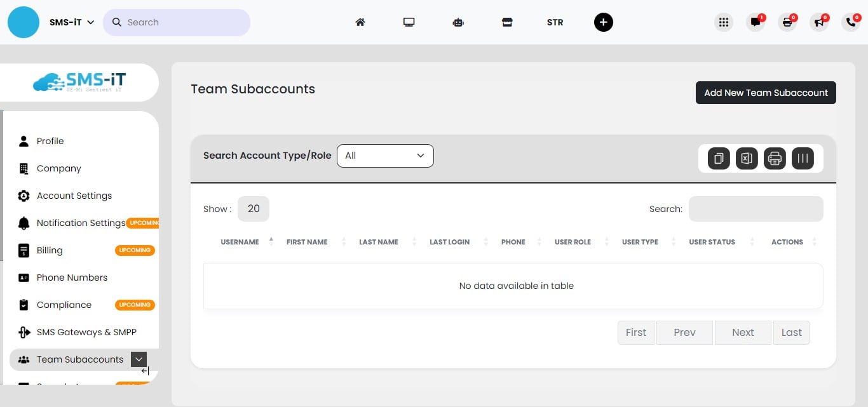Open Phone Numbers in the sidebar
868x407 pixels.
pyautogui.click(x=72, y=277)
